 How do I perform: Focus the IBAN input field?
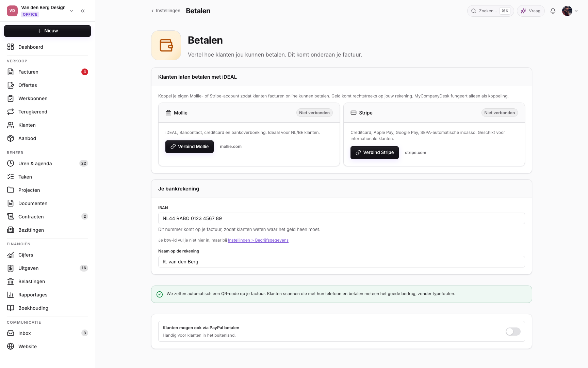click(342, 218)
